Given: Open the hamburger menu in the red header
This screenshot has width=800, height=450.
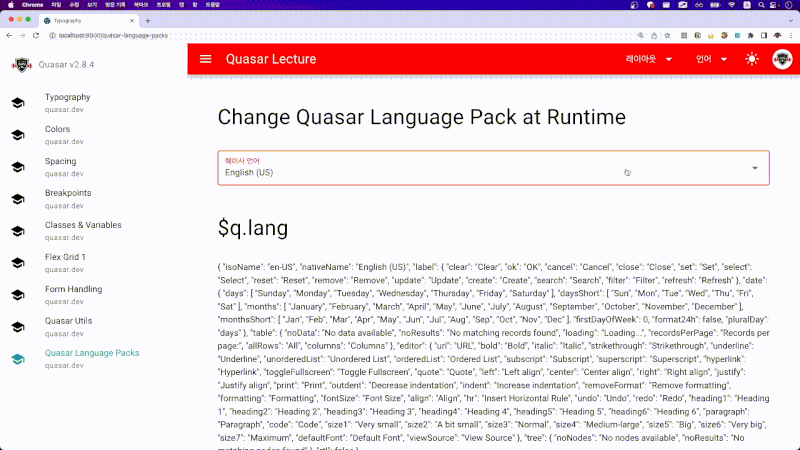Looking at the screenshot, I should tap(205, 59).
